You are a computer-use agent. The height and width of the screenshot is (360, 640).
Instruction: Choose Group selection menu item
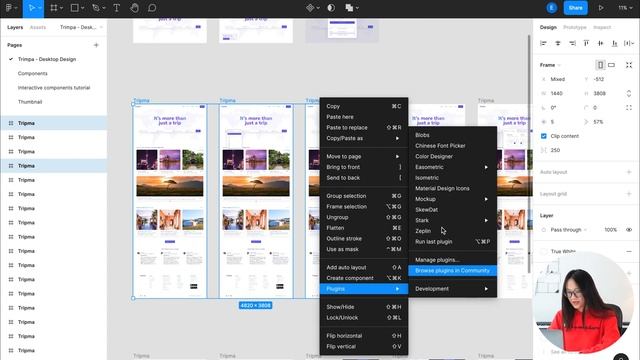tap(364, 196)
